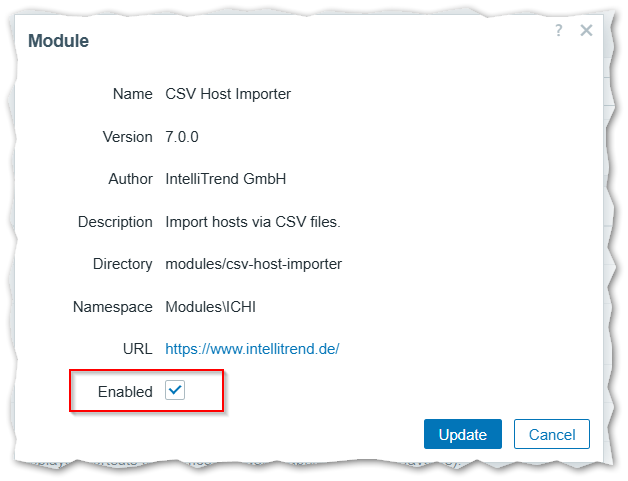628x481 pixels.
Task: Close the Module dialog with X
Action: pos(586,31)
